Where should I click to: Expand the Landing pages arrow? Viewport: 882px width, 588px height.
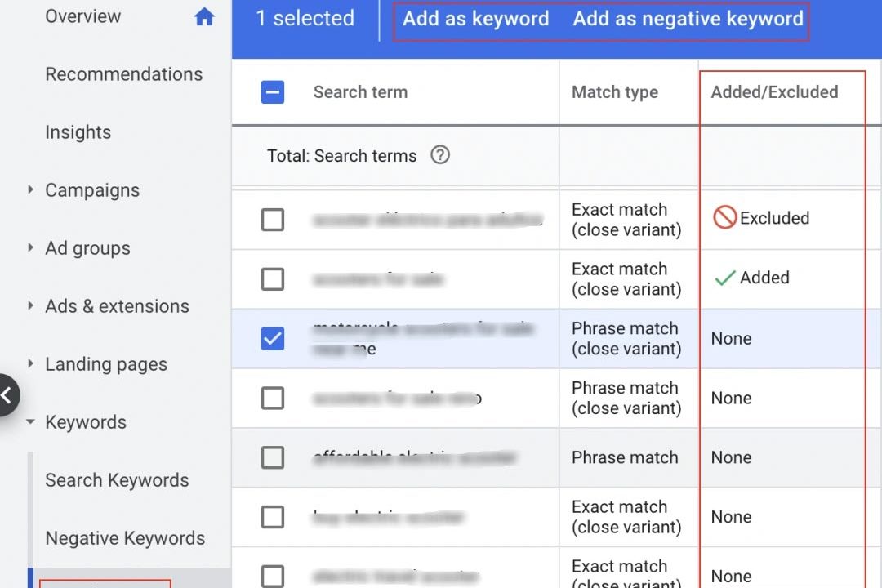30,363
